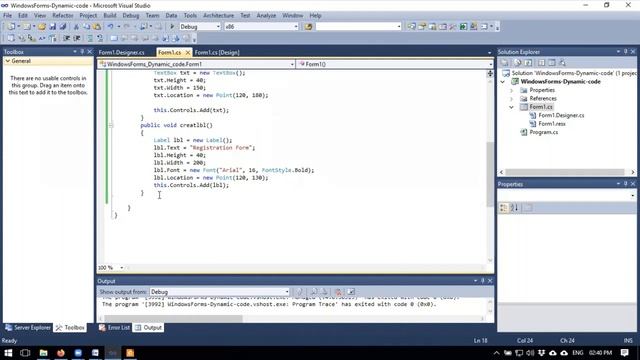
Task: Click the Solution Explorer View Code icon
Action: coord(541,63)
